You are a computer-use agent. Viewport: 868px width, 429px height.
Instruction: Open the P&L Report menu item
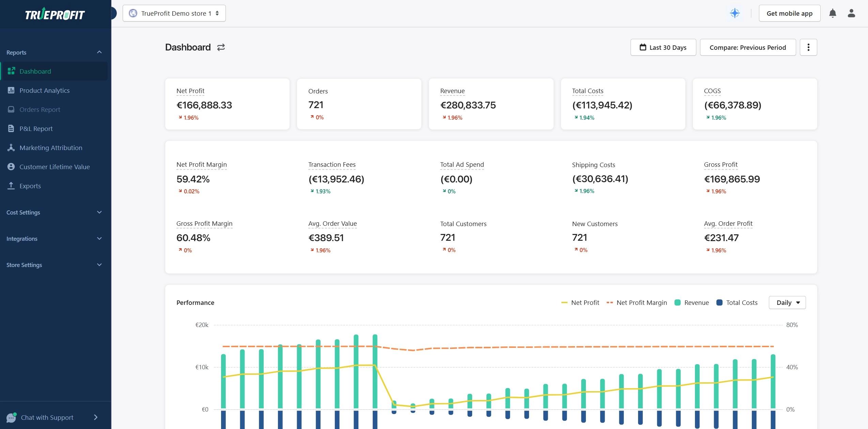36,129
